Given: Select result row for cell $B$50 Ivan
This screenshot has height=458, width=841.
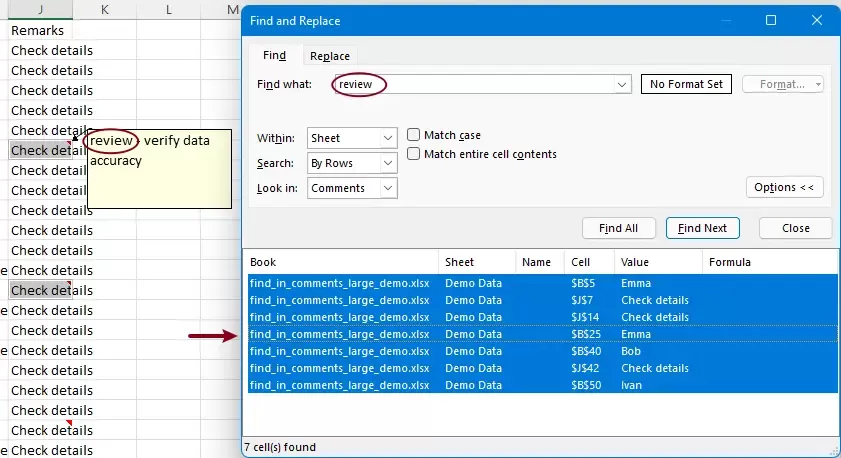Looking at the screenshot, I should [542, 385].
